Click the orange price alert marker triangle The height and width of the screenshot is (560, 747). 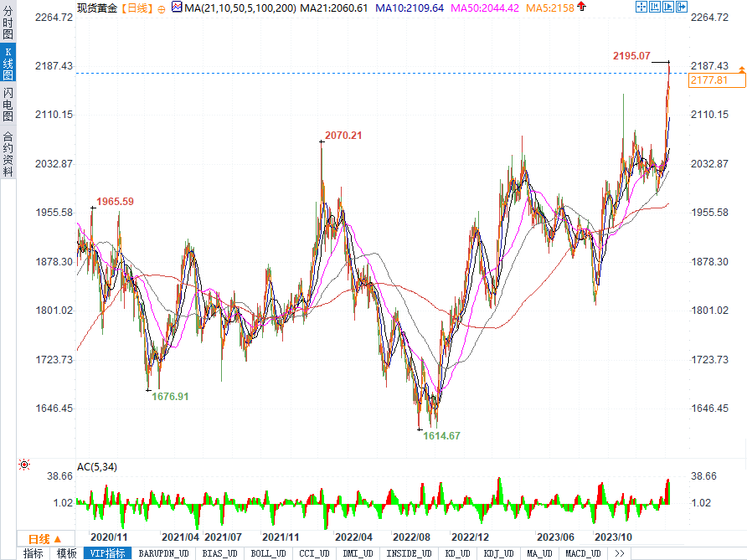point(742,69)
